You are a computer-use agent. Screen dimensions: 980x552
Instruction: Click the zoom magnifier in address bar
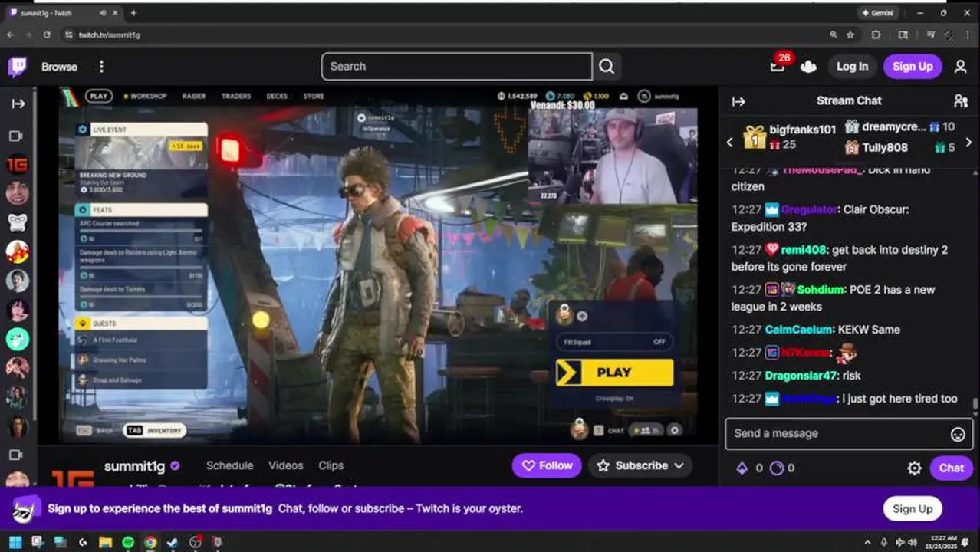coord(834,34)
